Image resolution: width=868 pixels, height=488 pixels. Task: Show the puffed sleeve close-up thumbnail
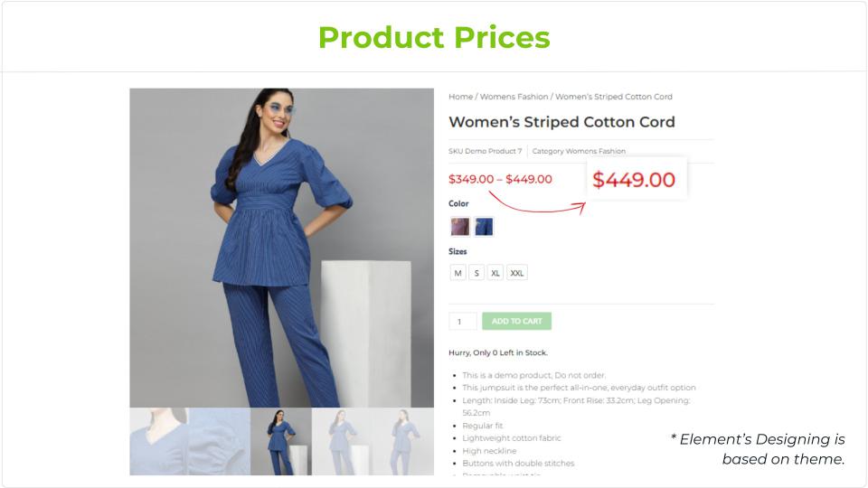tap(220, 442)
